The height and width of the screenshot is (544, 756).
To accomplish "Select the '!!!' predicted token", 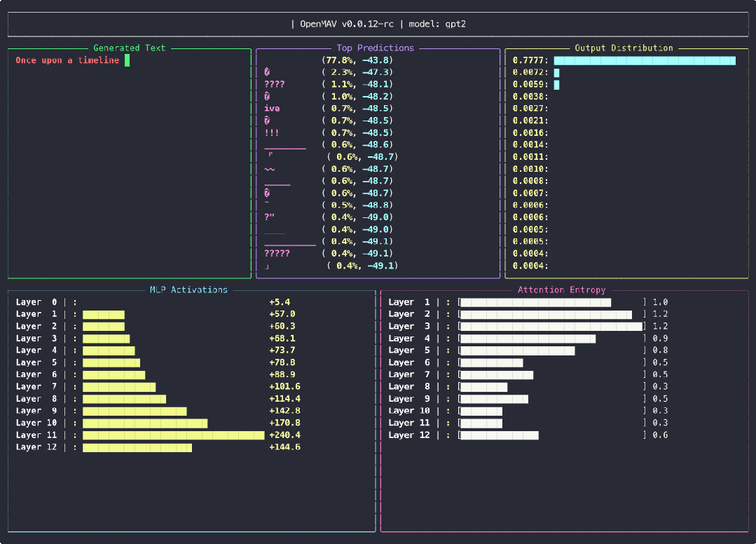I will 272,132.
